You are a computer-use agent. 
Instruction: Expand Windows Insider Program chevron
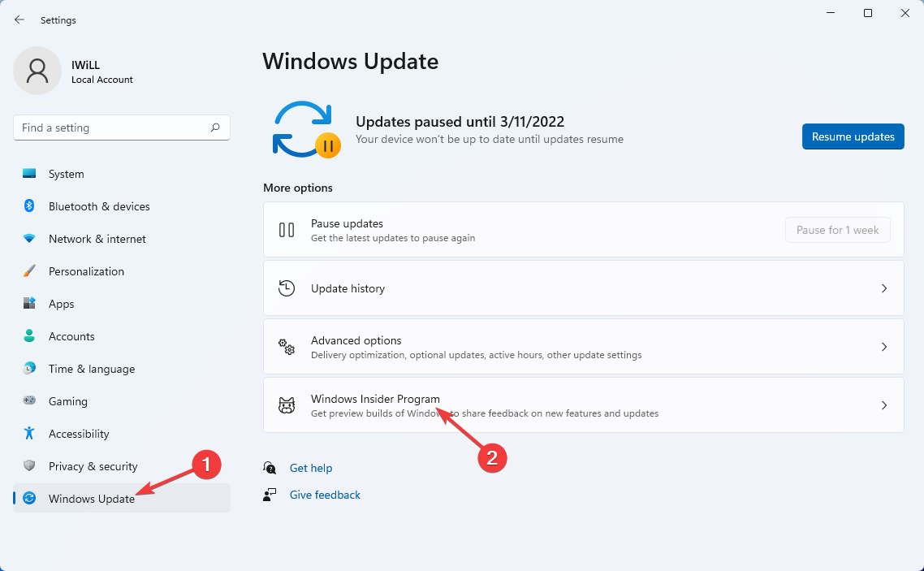tap(884, 404)
